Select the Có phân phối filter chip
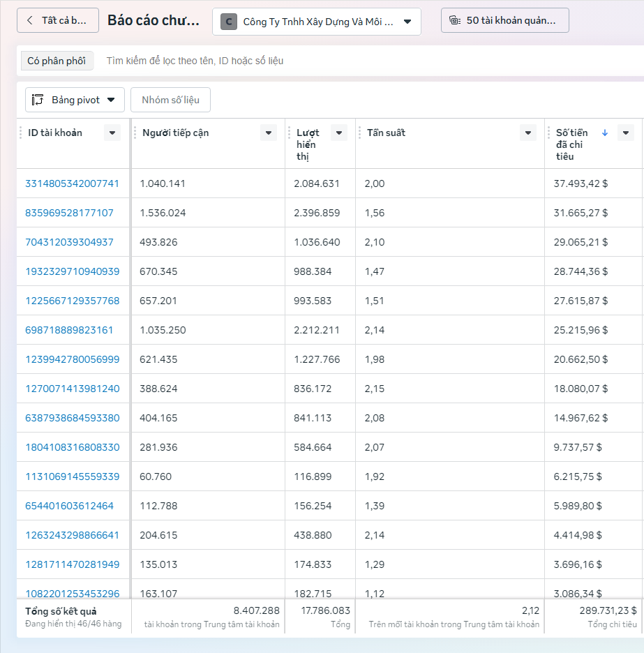 point(57,61)
